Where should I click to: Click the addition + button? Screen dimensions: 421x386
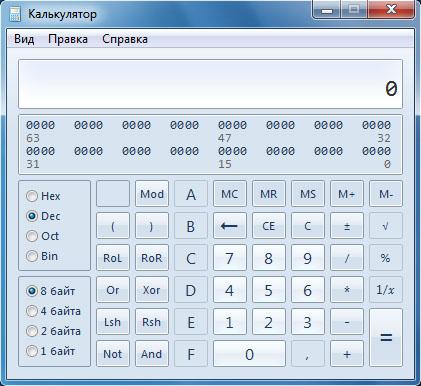[347, 354]
